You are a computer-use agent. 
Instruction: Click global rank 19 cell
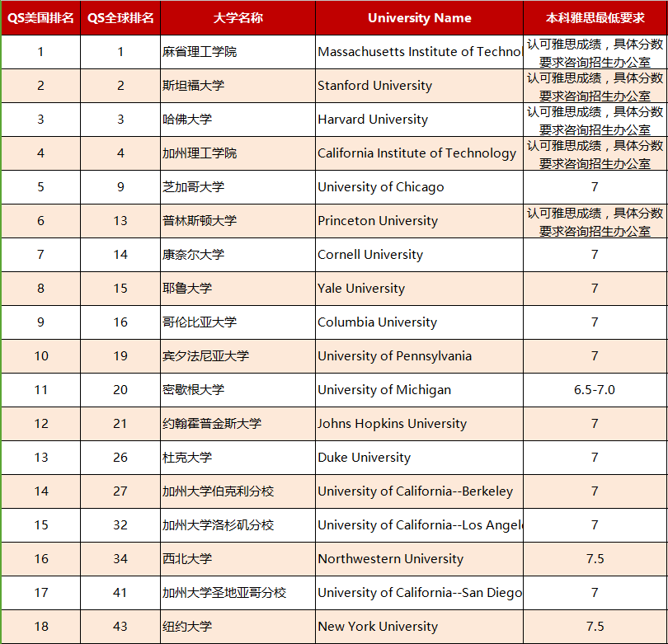(120, 356)
